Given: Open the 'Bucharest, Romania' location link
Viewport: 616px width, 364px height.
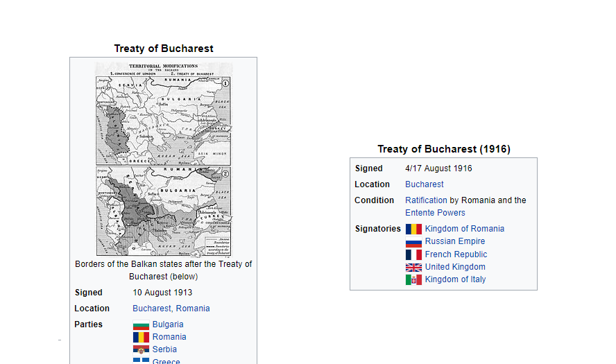Looking at the screenshot, I should (x=171, y=309).
